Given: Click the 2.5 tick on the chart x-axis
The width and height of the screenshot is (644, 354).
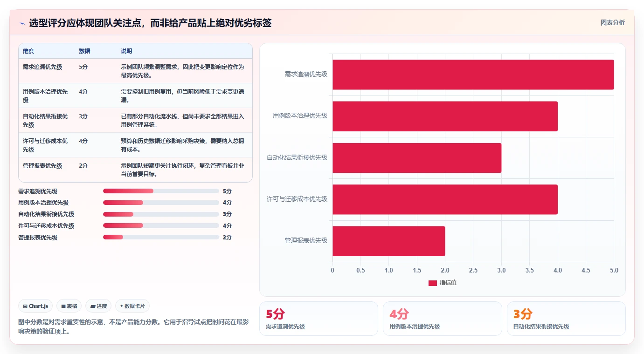Looking at the screenshot, I should click(473, 270).
